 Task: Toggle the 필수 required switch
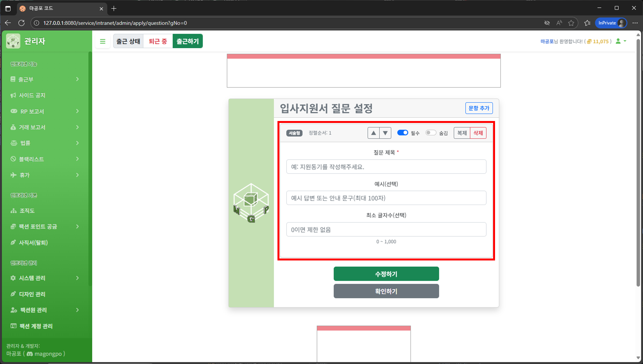click(x=402, y=133)
